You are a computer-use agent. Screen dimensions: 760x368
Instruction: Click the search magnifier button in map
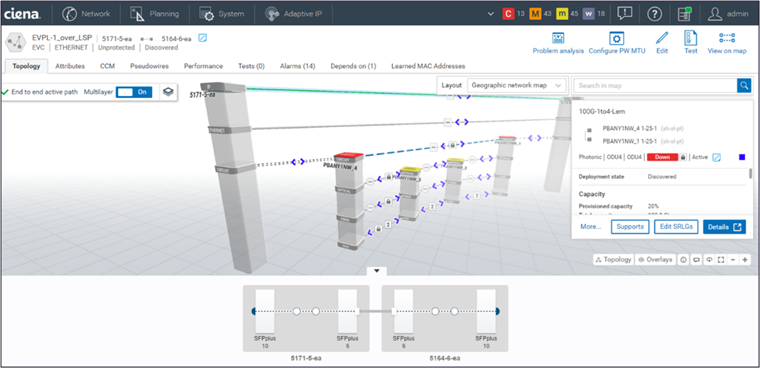pyautogui.click(x=744, y=85)
